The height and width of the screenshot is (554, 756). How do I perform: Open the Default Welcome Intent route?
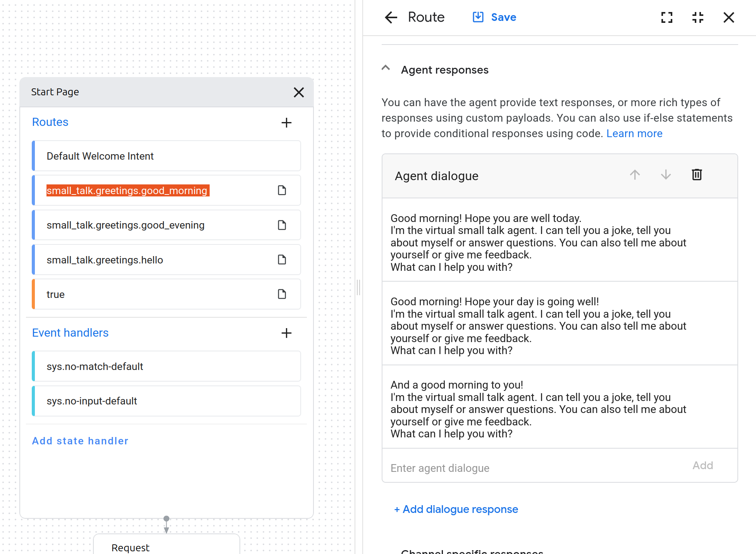(x=167, y=156)
